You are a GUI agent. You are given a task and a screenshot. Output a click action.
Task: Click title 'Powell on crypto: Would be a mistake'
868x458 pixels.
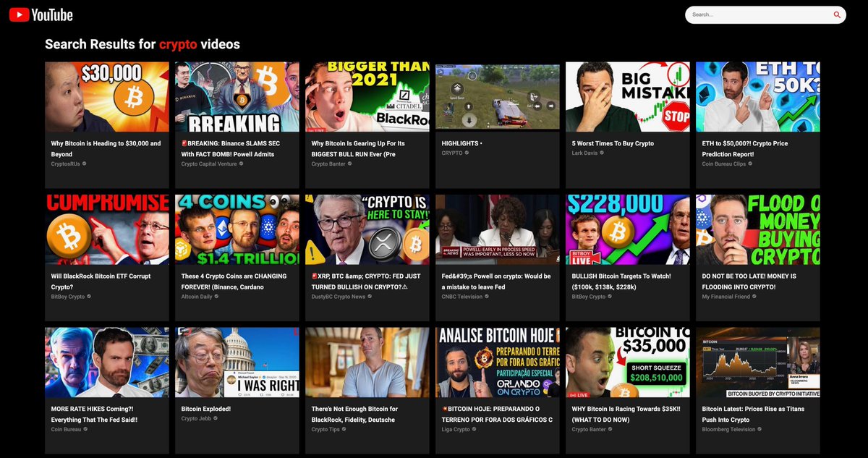coord(496,281)
